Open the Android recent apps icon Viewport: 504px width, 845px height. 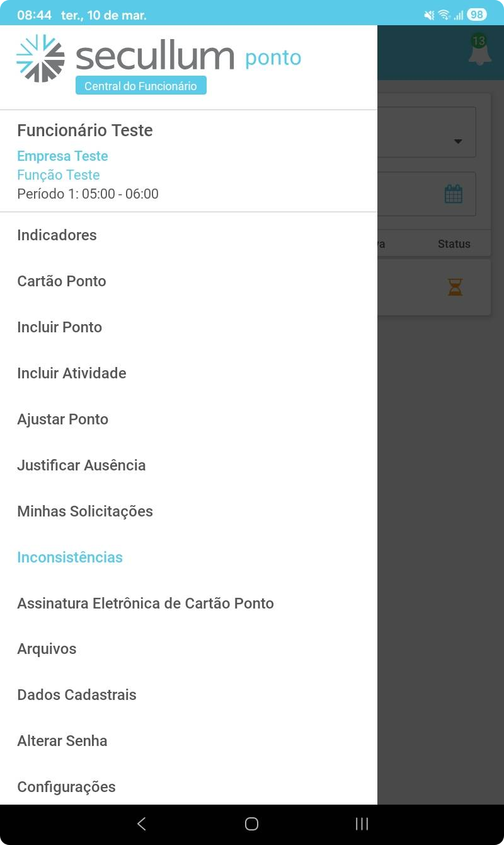click(362, 824)
